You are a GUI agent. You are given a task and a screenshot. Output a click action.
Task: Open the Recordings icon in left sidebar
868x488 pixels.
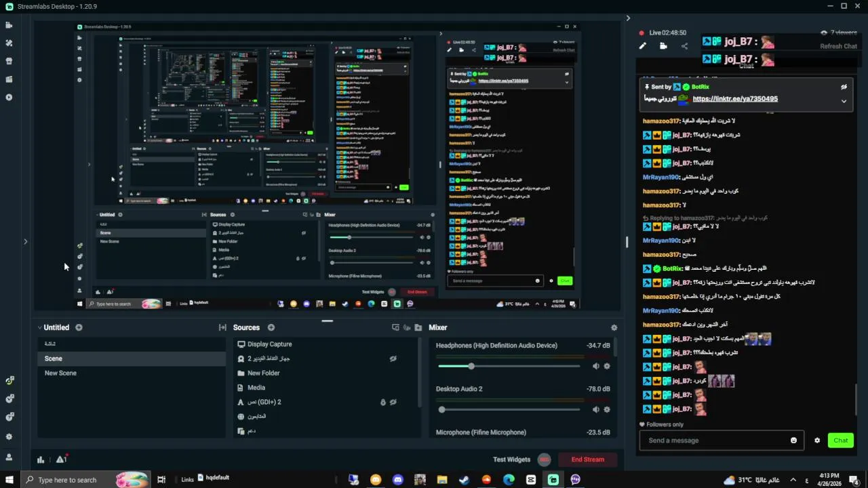pos(9,97)
